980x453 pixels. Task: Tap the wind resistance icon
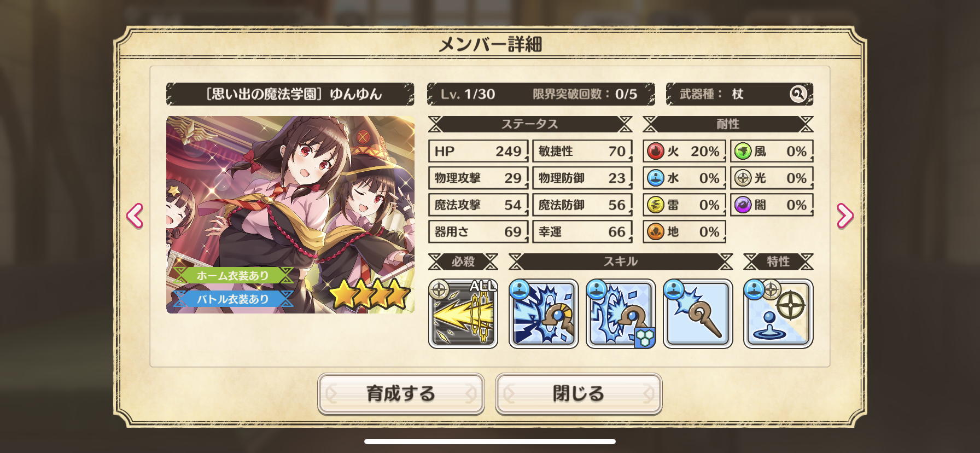(x=743, y=151)
